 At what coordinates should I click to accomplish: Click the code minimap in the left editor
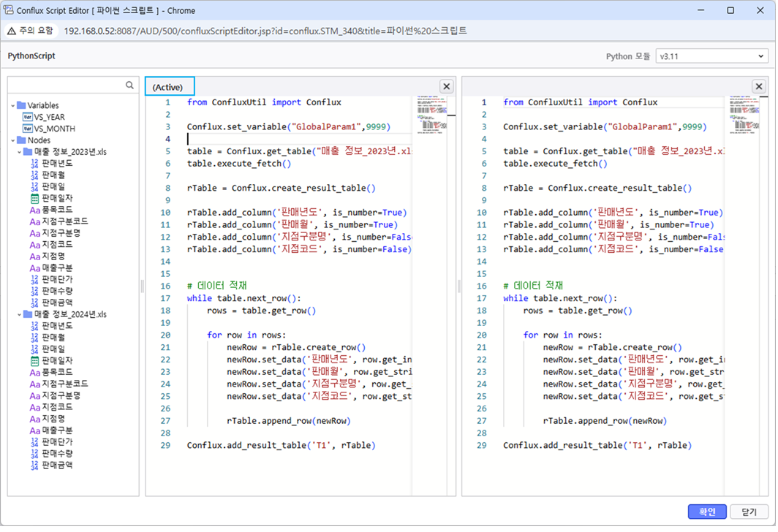click(432, 114)
